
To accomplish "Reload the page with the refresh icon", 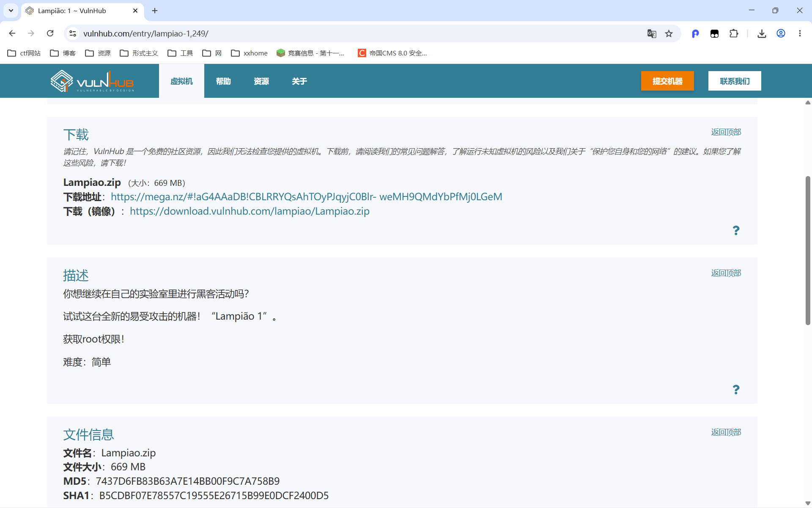I will click(50, 33).
